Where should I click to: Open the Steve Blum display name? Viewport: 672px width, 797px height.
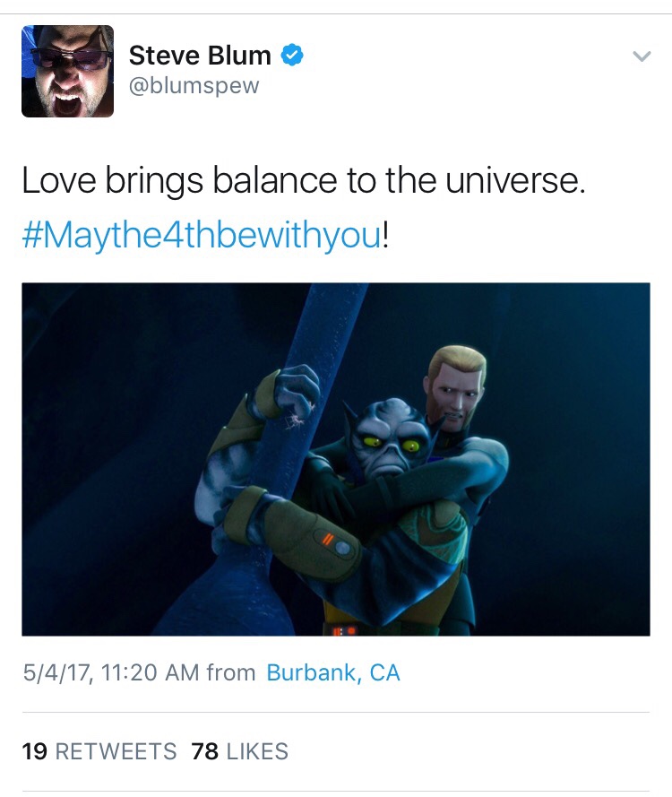tap(200, 55)
